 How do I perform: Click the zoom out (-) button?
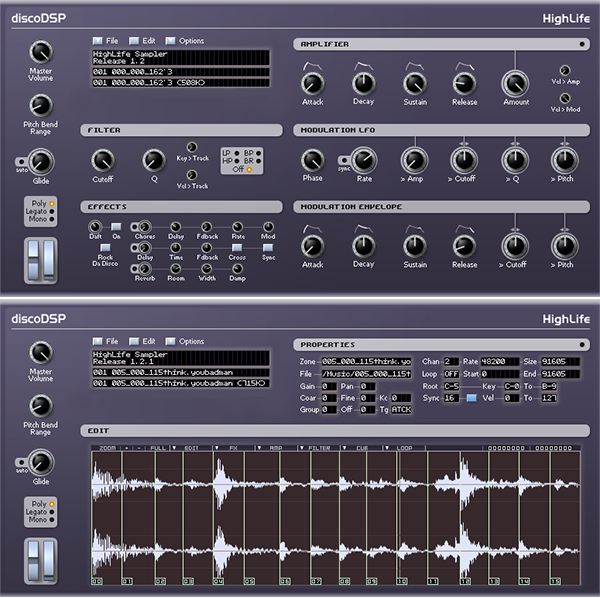[139, 448]
